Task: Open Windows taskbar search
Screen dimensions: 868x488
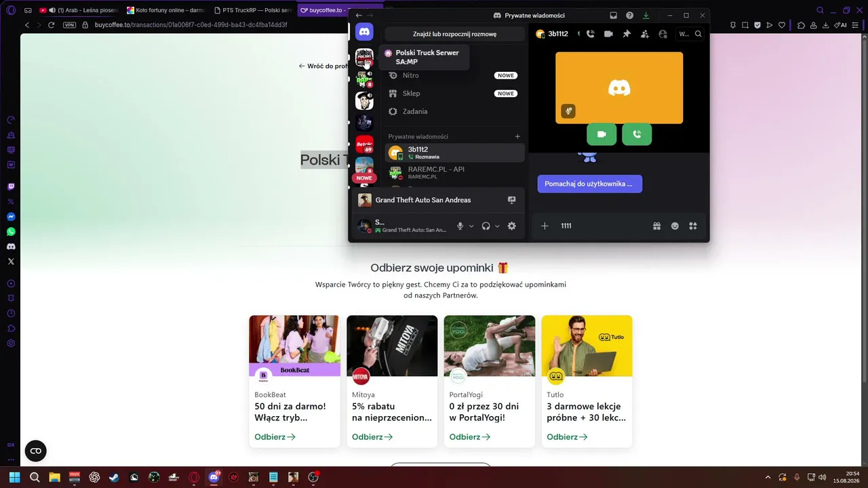Action: tap(35, 477)
